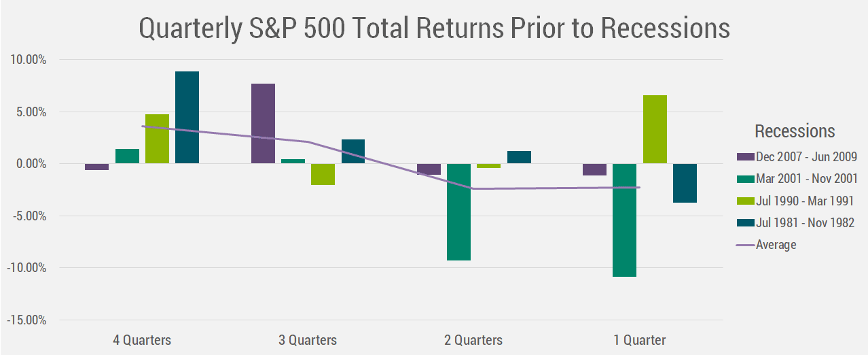This screenshot has width=868, height=355.
Task: Click the chart title text
Action: tap(435, 28)
